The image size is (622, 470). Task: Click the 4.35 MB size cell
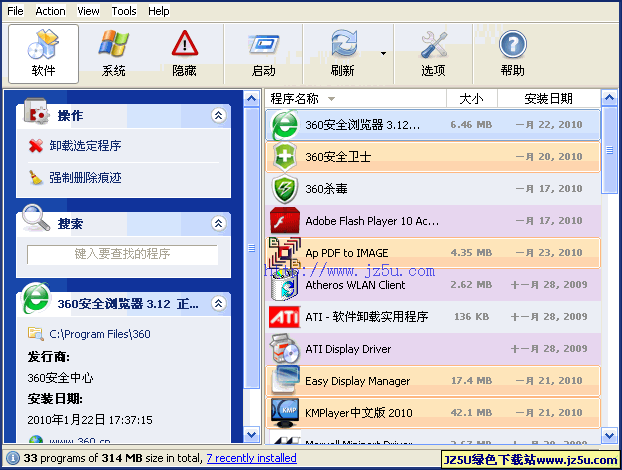[x=471, y=253]
